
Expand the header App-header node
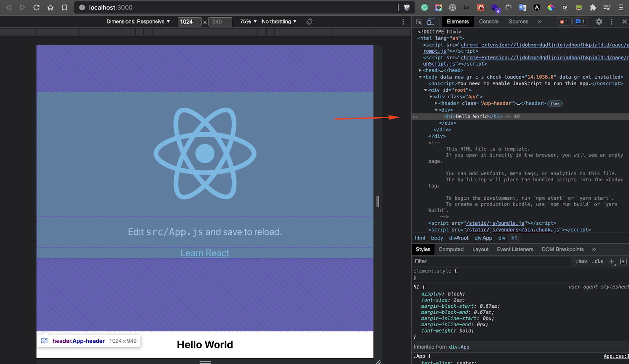pyautogui.click(x=436, y=103)
